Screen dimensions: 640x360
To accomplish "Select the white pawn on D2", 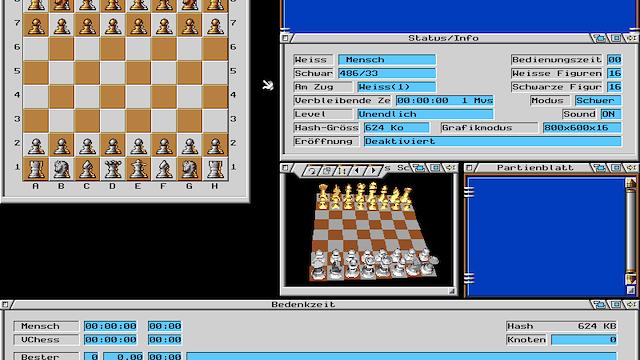I will [x=113, y=145].
